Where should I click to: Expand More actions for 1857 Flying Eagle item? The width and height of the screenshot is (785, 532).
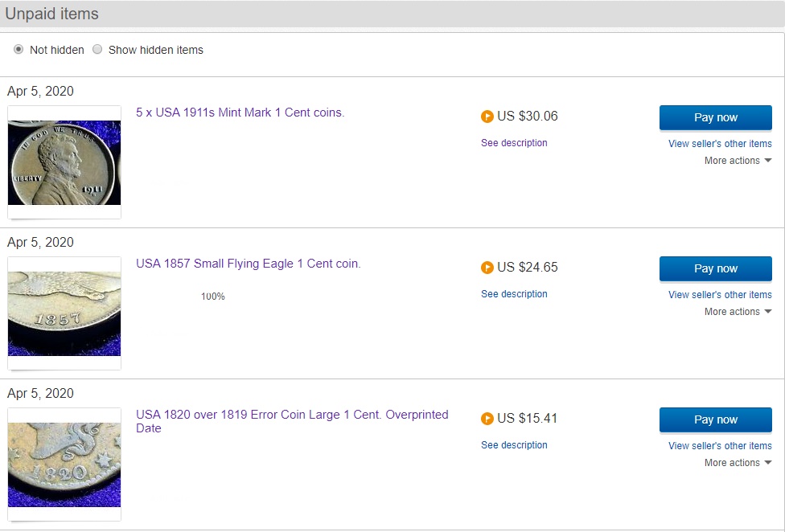[x=738, y=312]
